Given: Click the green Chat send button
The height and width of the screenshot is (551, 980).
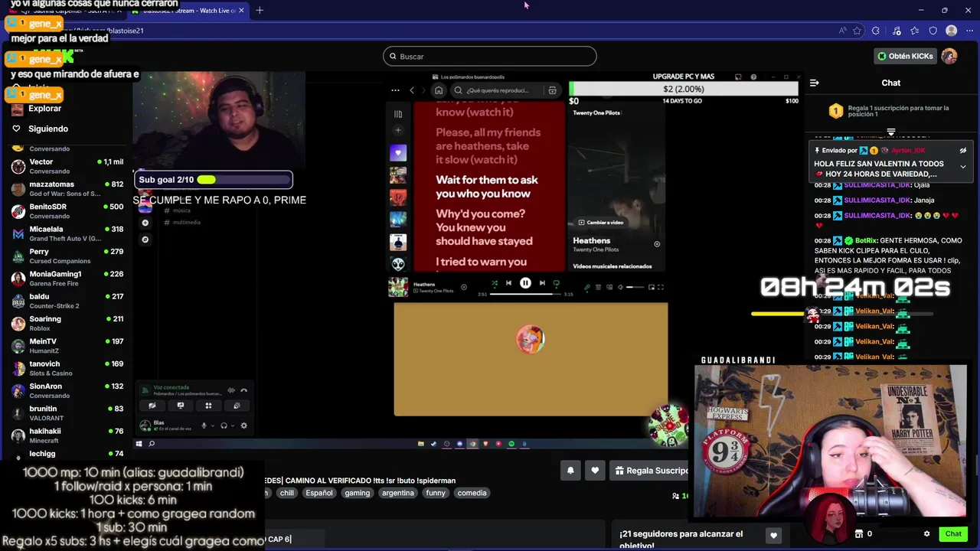Looking at the screenshot, I should tap(953, 534).
